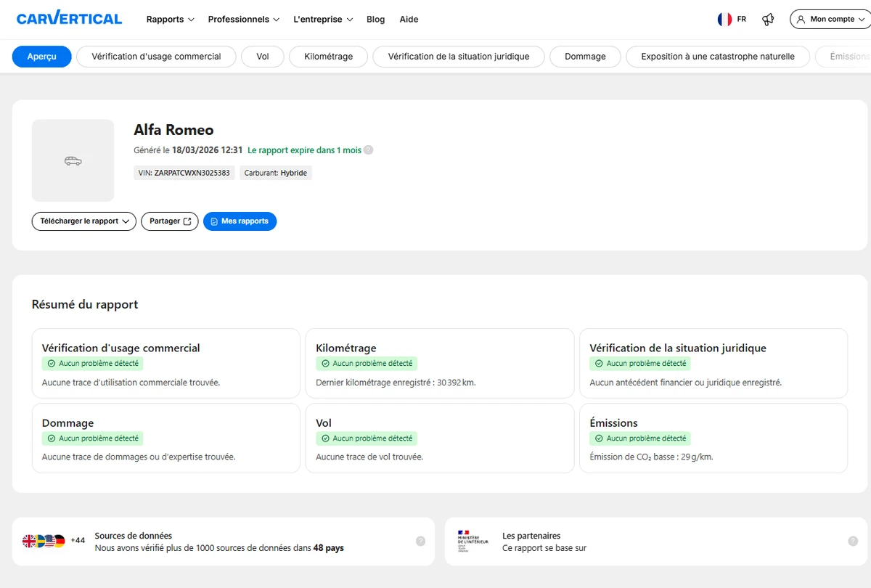Click the Ministère de l'Intérieur logo

473,541
